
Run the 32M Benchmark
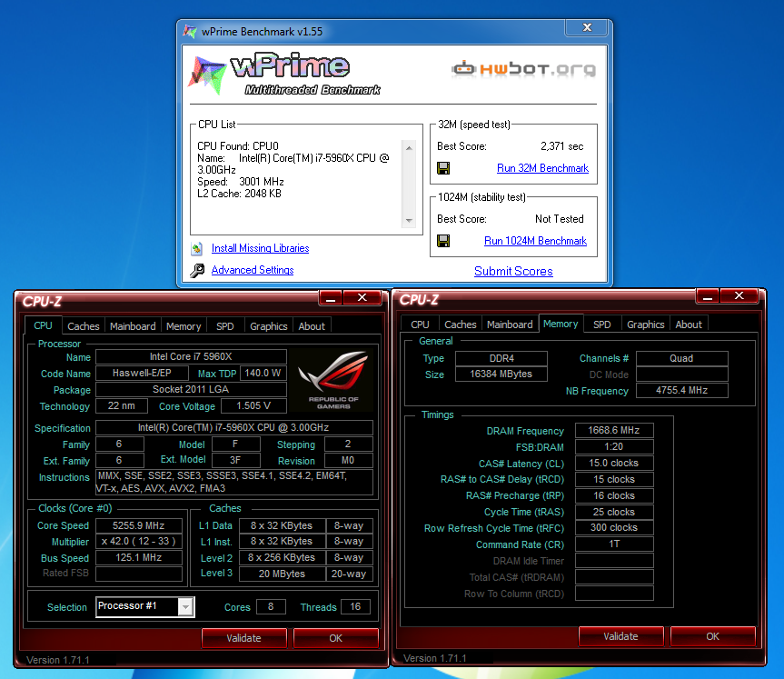pos(542,168)
